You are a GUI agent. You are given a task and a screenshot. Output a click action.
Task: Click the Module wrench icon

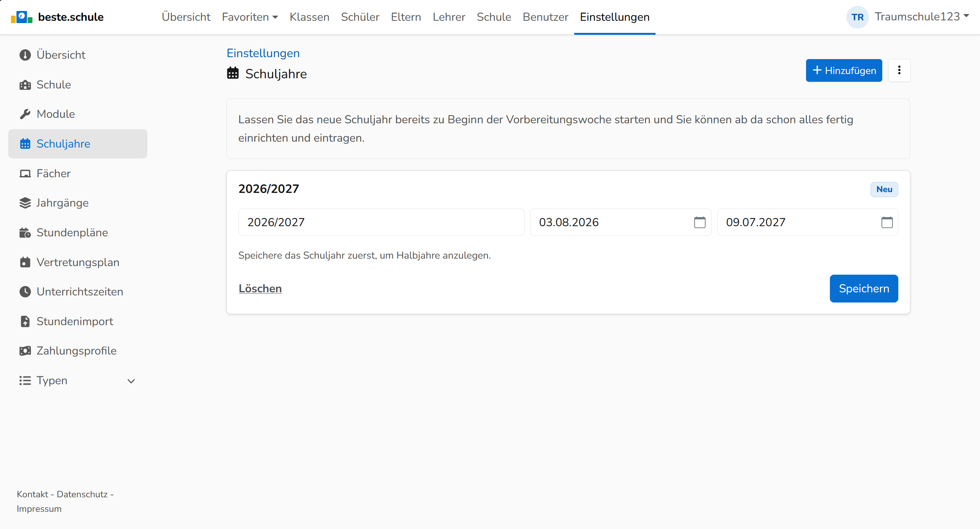click(x=25, y=114)
